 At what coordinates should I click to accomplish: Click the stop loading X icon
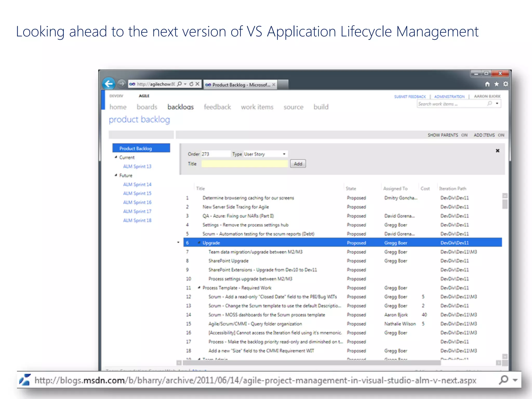pyautogui.click(x=197, y=84)
